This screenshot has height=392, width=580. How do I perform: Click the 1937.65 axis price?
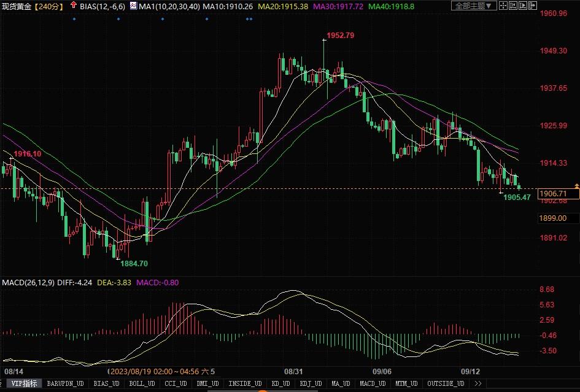(x=554, y=88)
